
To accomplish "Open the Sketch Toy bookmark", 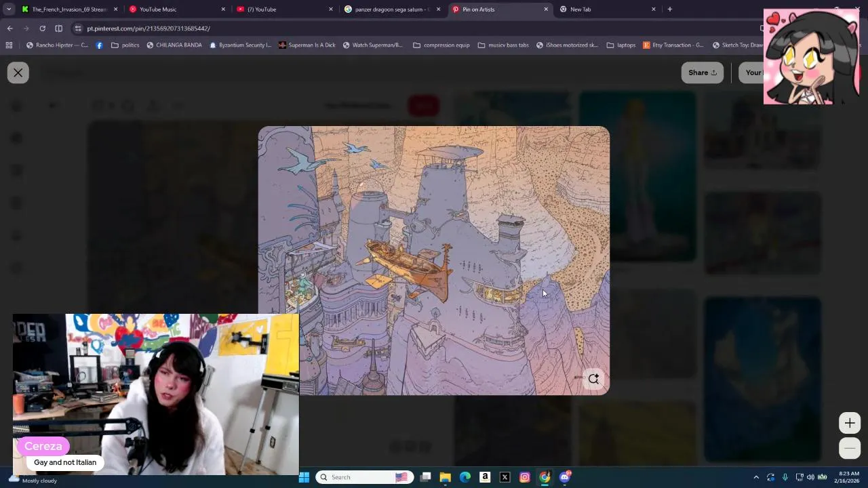I will point(738,45).
